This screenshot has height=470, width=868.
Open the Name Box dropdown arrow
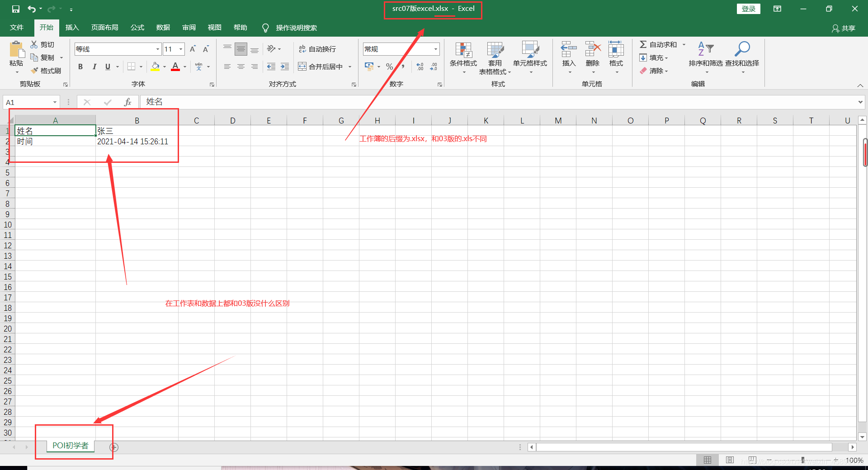(x=55, y=102)
